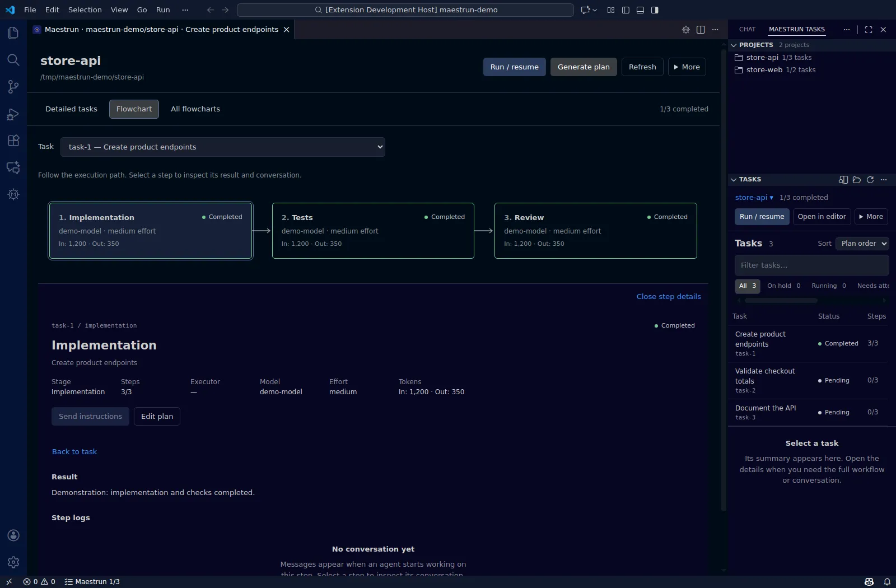Screen dimensions: 896x588
Task: Click the Filter tasks input field
Action: pyautogui.click(x=812, y=265)
